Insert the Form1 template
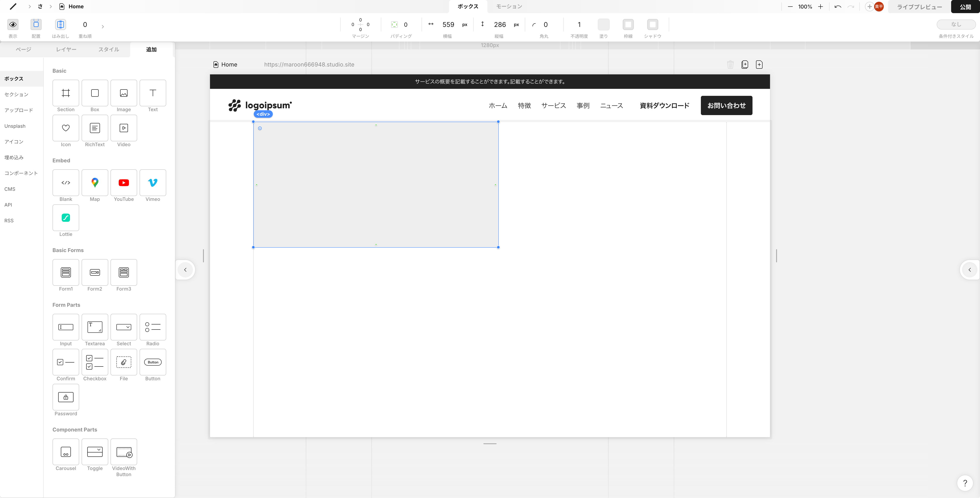Viewport: 980px width, 498px height. [x=66, y=272]
